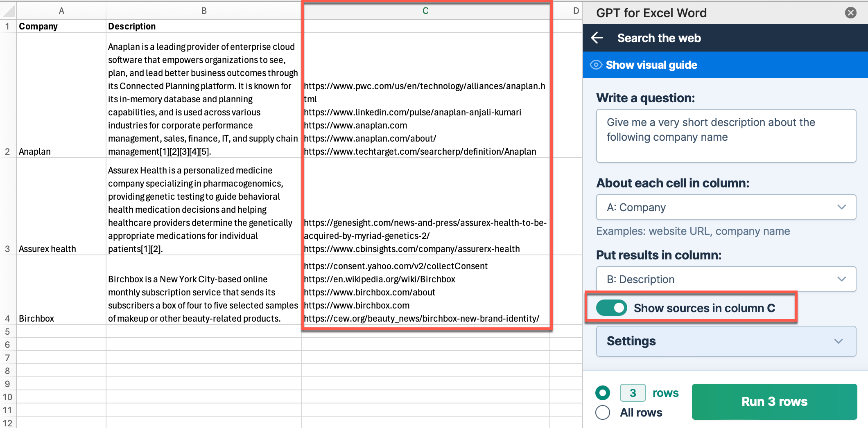Image resolution: width=868 pixels, height=428 pixels.
Task: Select the Anaplan cell in column A
Action: [61, 151]
